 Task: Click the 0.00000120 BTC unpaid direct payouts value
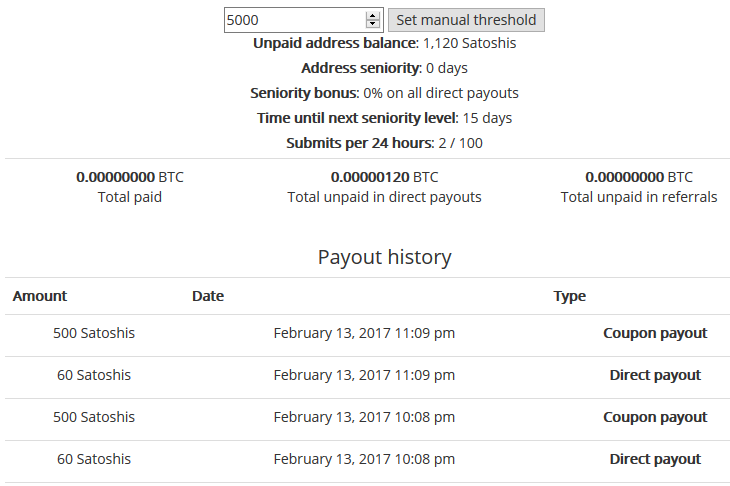click(x=384, y=177)
